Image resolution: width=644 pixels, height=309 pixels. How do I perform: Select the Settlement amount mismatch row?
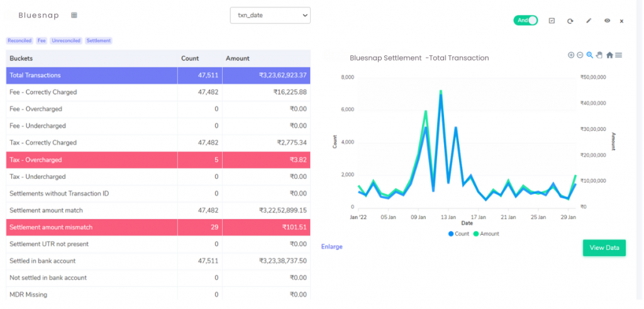pos(158,227)
